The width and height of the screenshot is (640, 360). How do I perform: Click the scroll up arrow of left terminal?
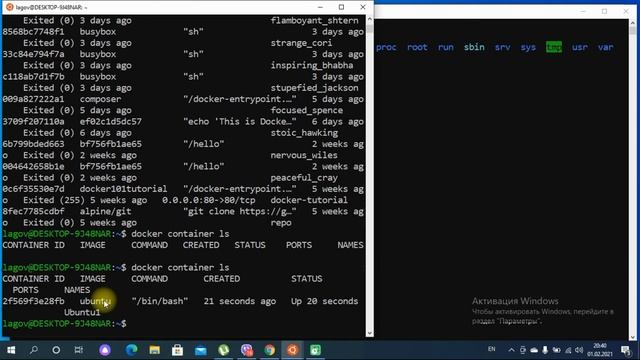tap(369, 19)
